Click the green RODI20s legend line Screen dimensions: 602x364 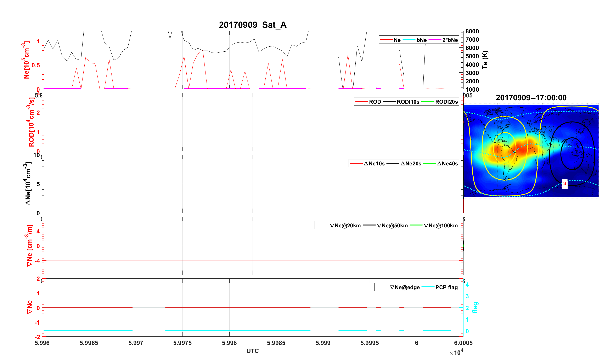coord(428,101)
